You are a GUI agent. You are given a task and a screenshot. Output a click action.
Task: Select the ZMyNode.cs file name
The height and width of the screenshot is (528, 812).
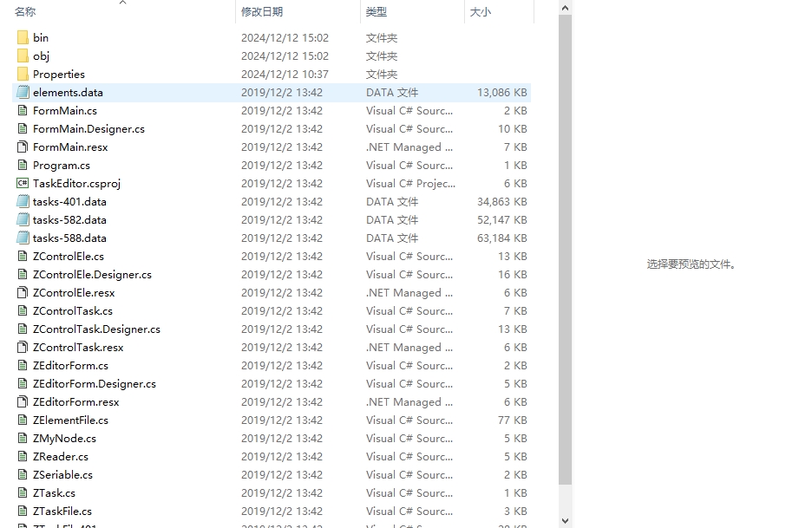[64, 438]
